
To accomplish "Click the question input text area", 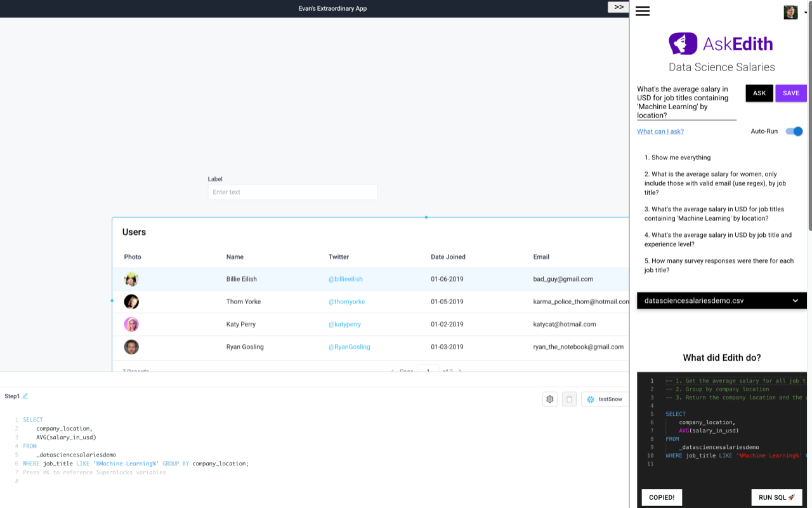I will tap(686, 102).
